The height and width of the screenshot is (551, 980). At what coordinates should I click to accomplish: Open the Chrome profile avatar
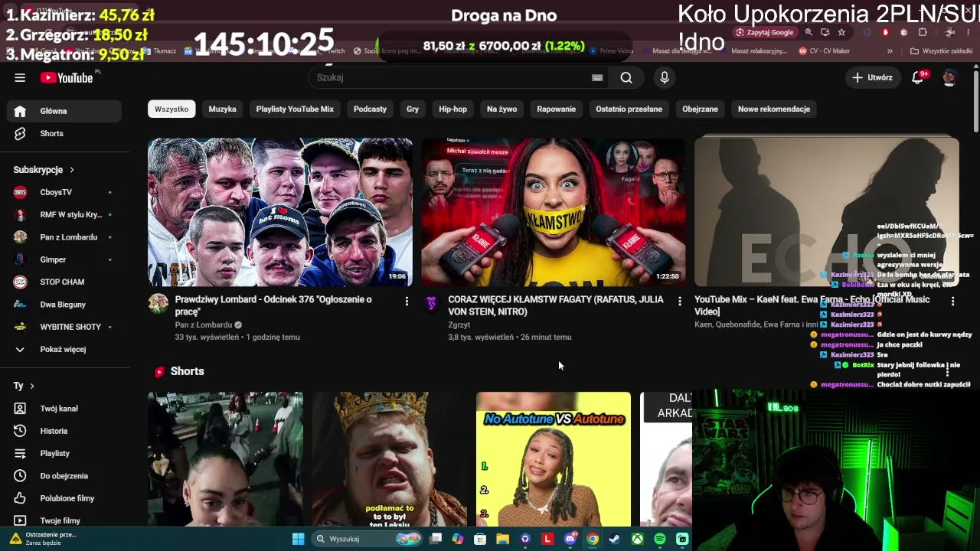click(x=950, y=32)
